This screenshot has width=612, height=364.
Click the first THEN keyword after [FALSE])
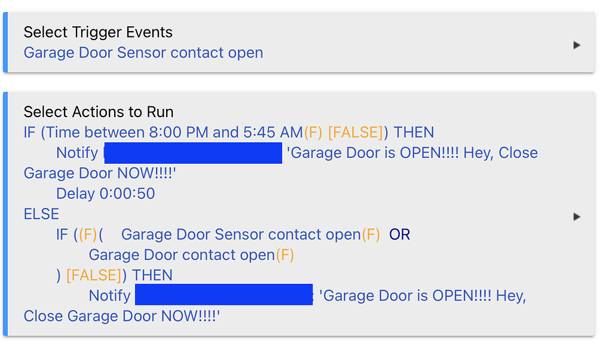414,132
